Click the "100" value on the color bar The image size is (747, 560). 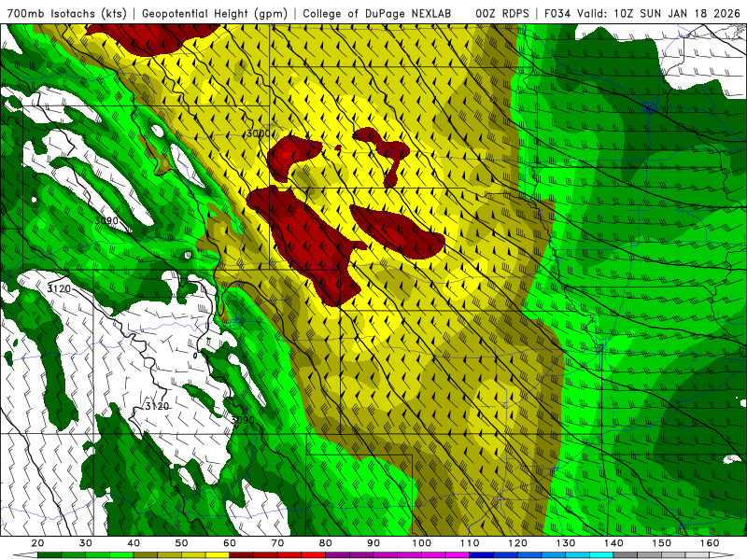[x=422, y=543]
